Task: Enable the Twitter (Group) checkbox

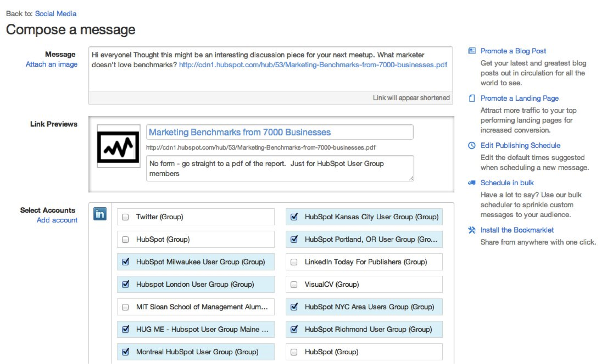Action: 125,217
